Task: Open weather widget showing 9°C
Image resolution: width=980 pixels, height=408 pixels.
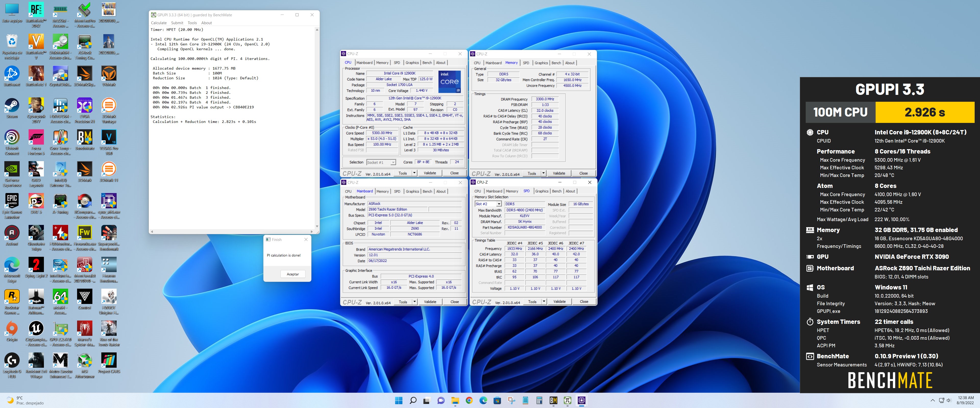Action: (x=25, y=400)
